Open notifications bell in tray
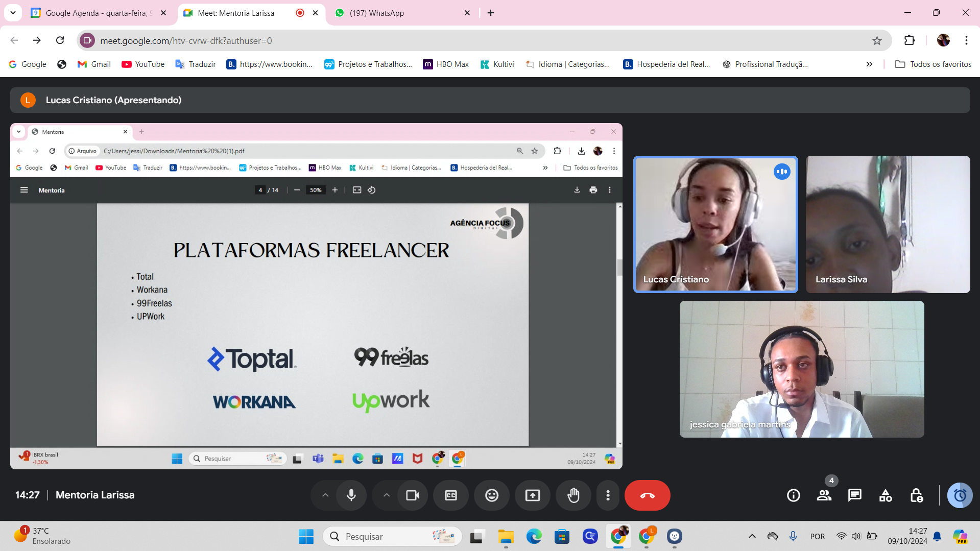The image size is (980, 551). [x=937, y=536]
